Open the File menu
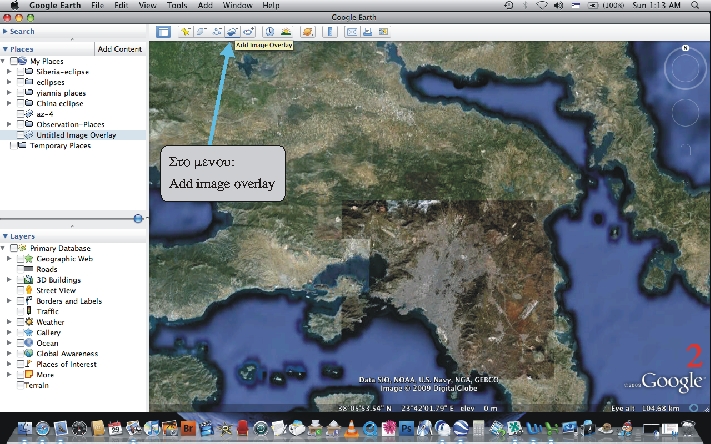This screenshot has height=444, width=711. point(97,5)
